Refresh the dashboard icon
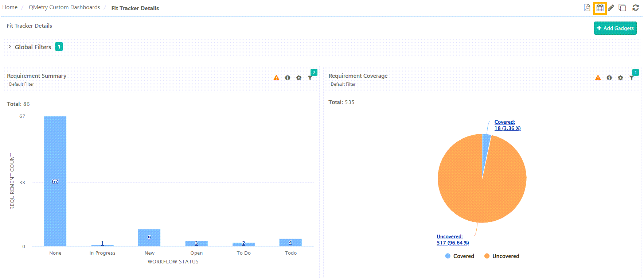644x278 pixels. point(636,8)
